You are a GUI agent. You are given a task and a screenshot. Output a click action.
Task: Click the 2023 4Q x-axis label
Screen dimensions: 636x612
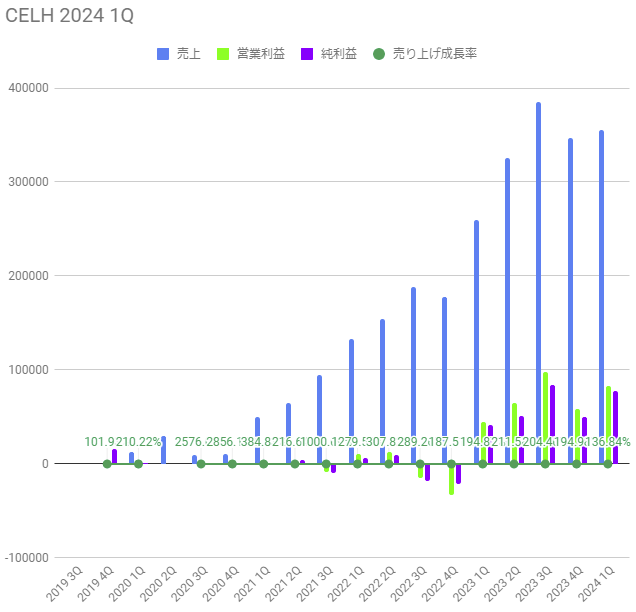(565, 584)
